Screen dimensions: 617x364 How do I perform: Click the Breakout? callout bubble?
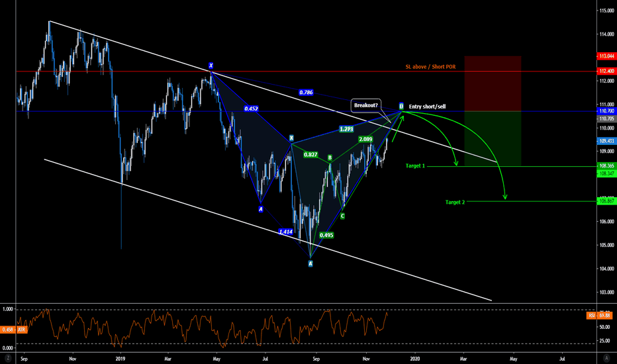click(x=365, y=105)
